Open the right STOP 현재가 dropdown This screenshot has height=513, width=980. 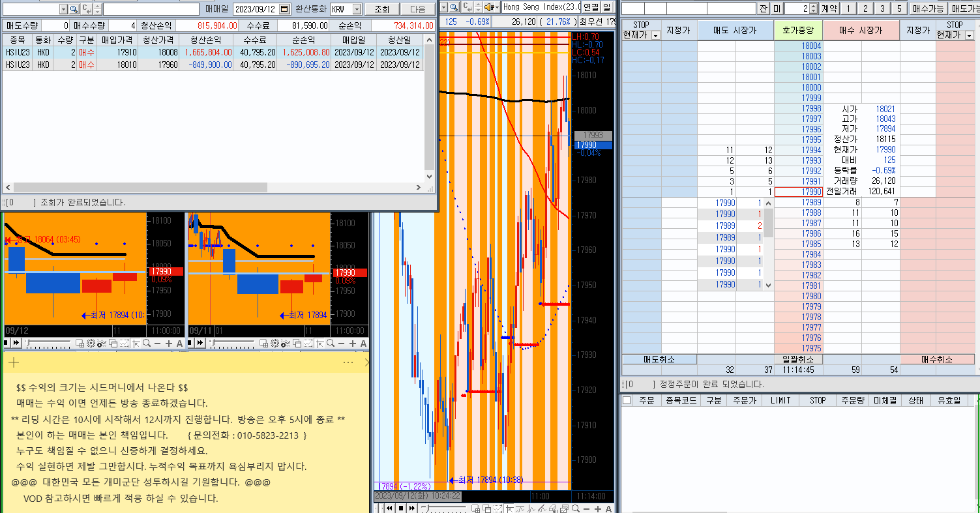[x=969, y=35]
